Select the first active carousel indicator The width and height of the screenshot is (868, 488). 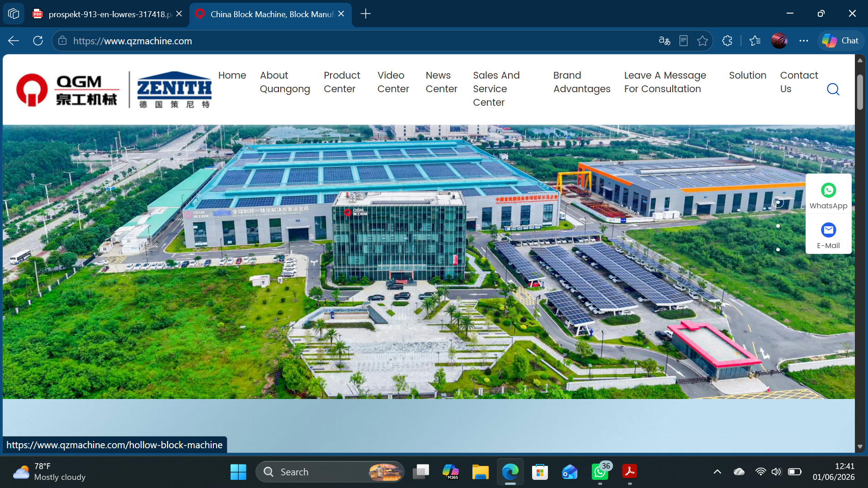tap(778, 202)
